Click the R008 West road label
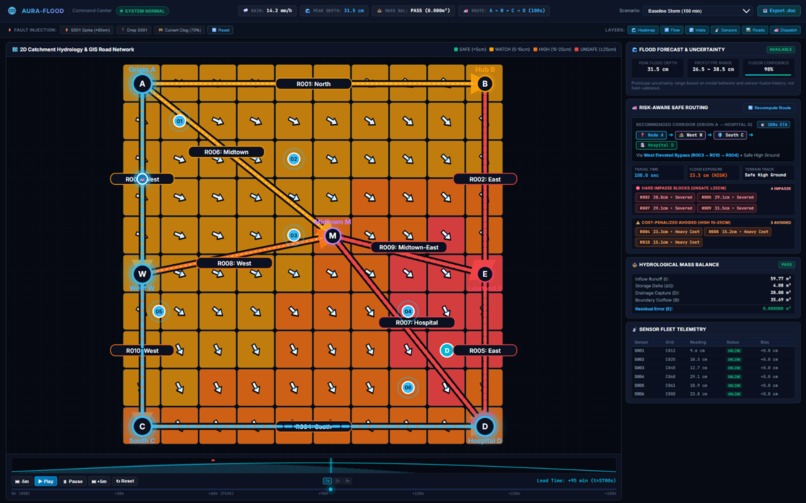The width and height of the screenshot is (806, 503). (x=234, y=263)
